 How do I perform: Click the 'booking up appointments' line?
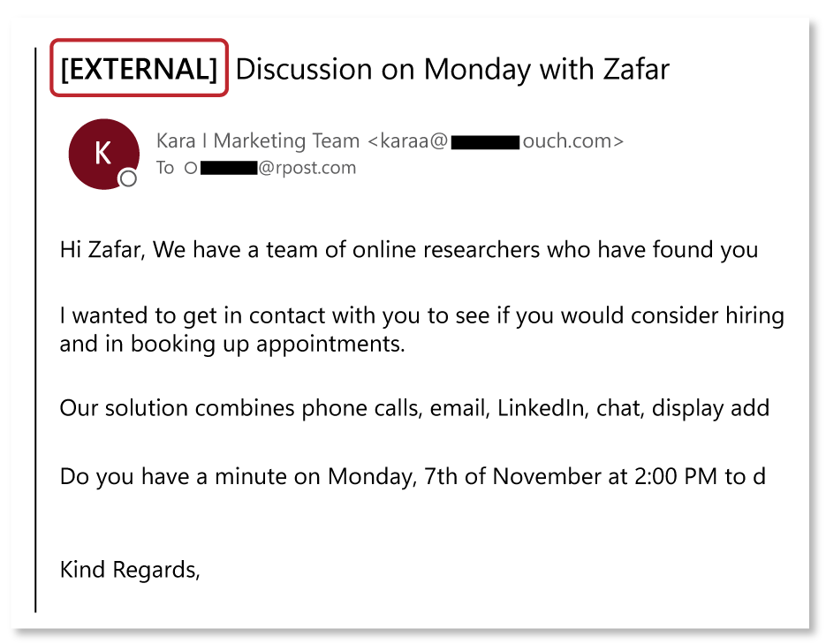pyautogui.click(x=232, y=344)
